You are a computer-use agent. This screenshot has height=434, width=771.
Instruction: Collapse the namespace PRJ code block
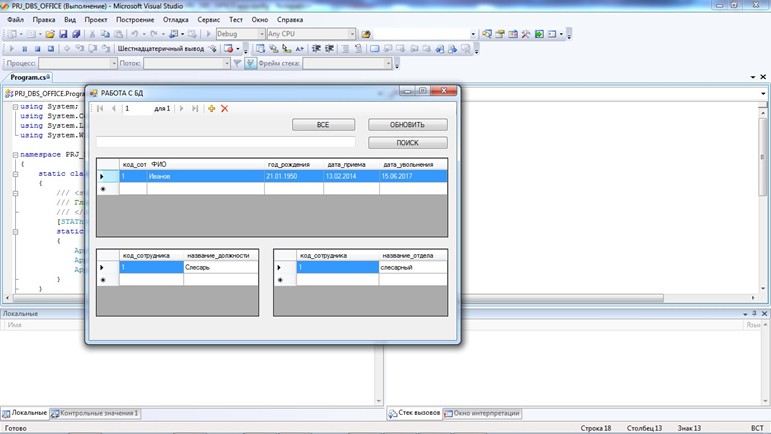tap(15, 155)
